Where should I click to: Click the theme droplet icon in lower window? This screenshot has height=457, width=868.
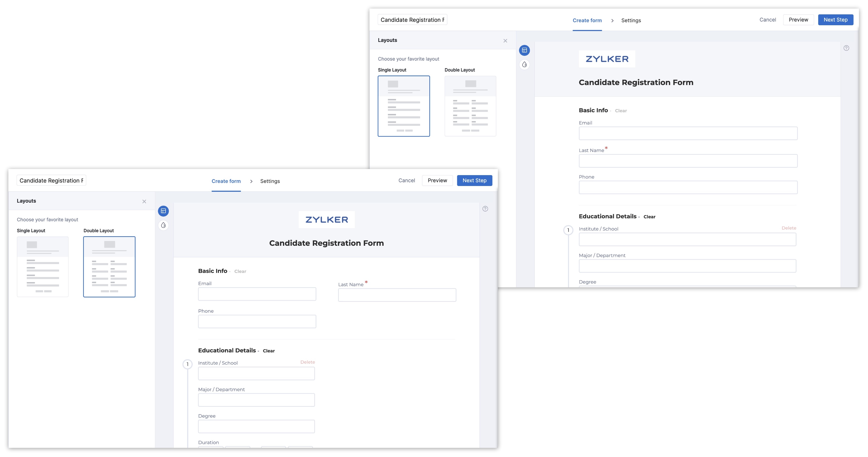[164, 225]
